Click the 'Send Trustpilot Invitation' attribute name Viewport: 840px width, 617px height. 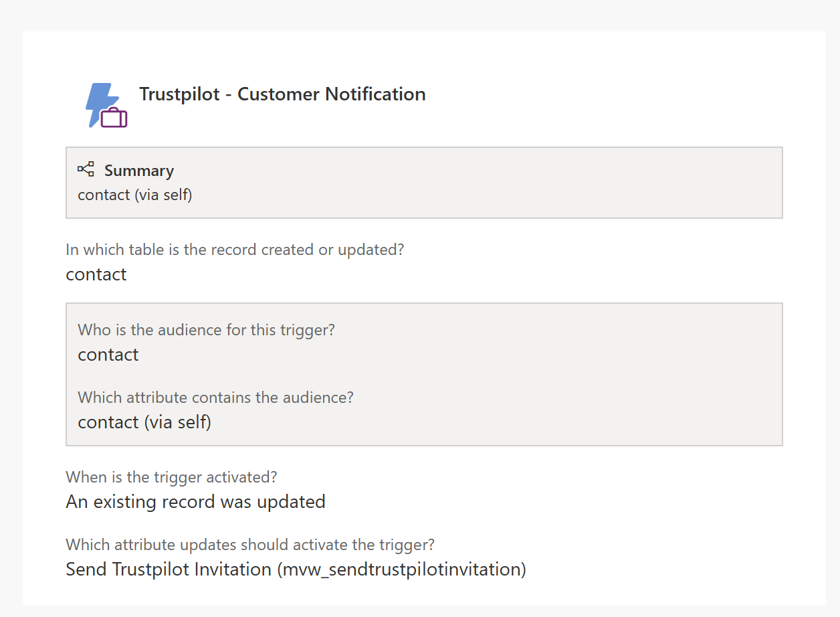168,569
